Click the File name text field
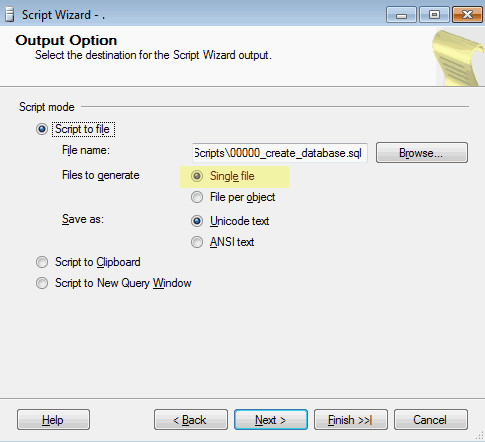This screenshot has width=485, height=442. click(280, 153)
